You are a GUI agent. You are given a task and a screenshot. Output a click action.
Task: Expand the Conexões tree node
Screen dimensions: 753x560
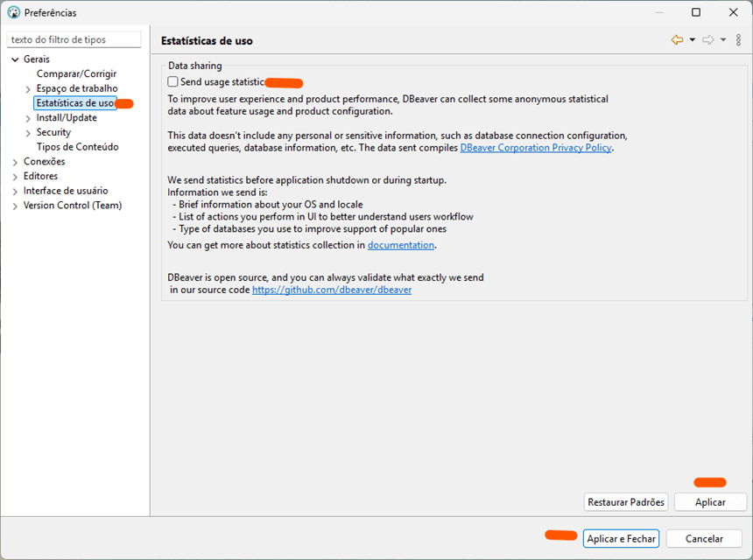pyautogui.click(x=15, y=162)
